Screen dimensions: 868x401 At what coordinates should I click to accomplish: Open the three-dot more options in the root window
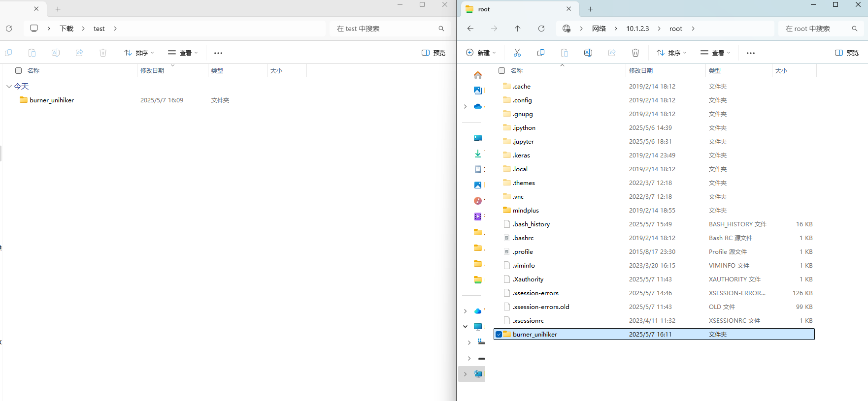click(751, 53)
